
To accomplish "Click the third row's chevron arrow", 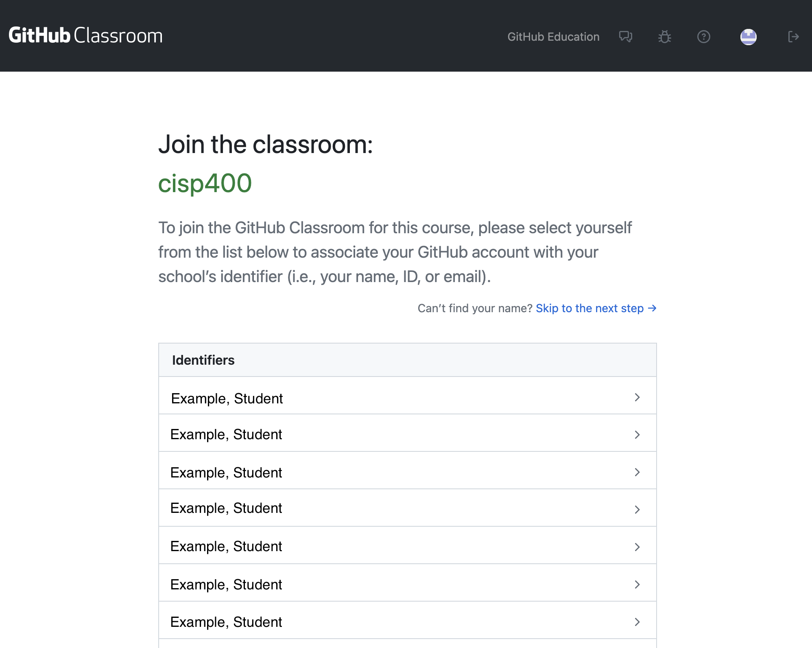I will click(x=637, y=472).
